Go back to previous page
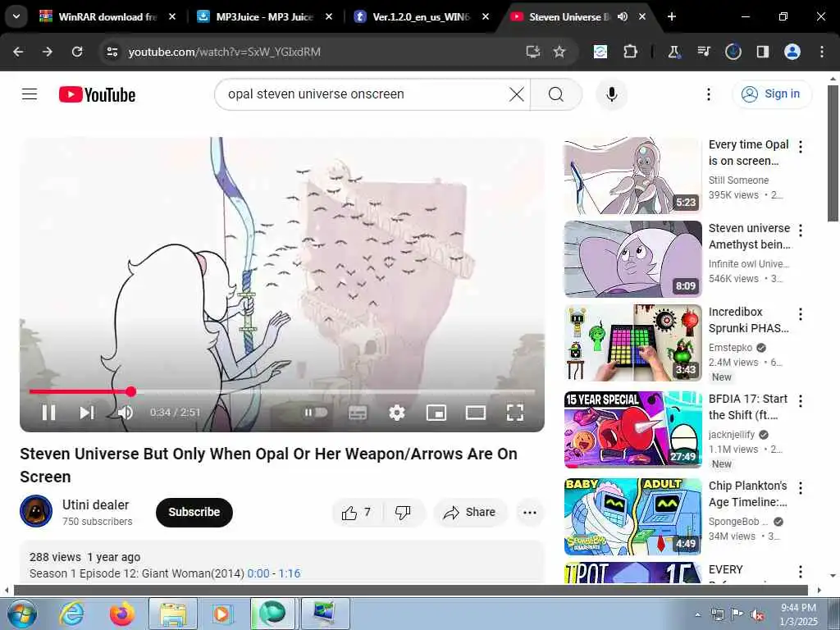The image size is (840, 630). [x=18, y=52]
